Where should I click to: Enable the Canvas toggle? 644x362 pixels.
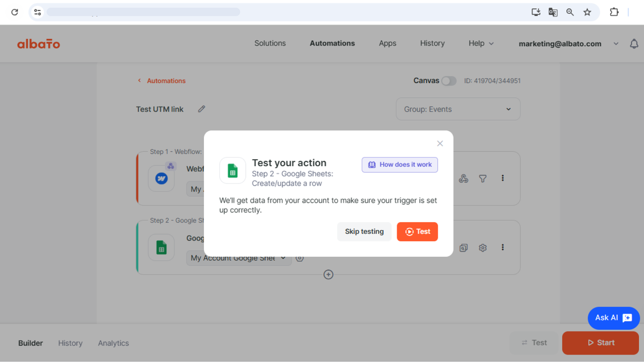[x=449, y=80]
